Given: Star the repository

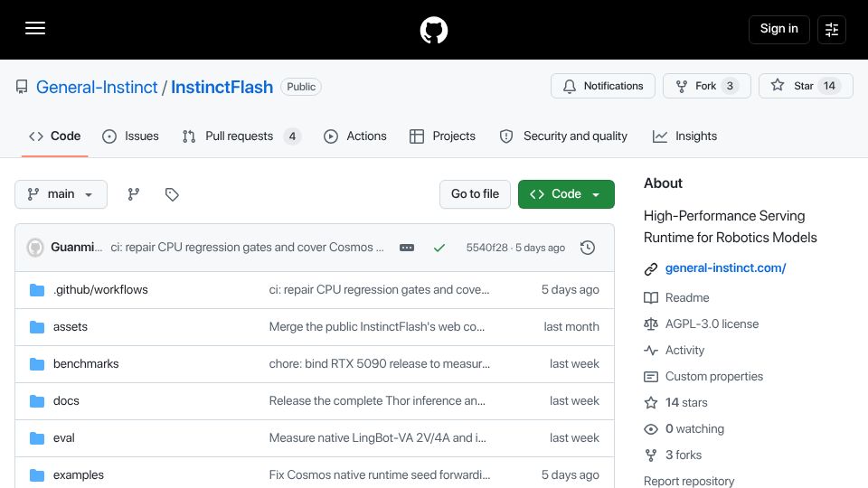Looking at the screenshot, I should [x=806, y=86].
